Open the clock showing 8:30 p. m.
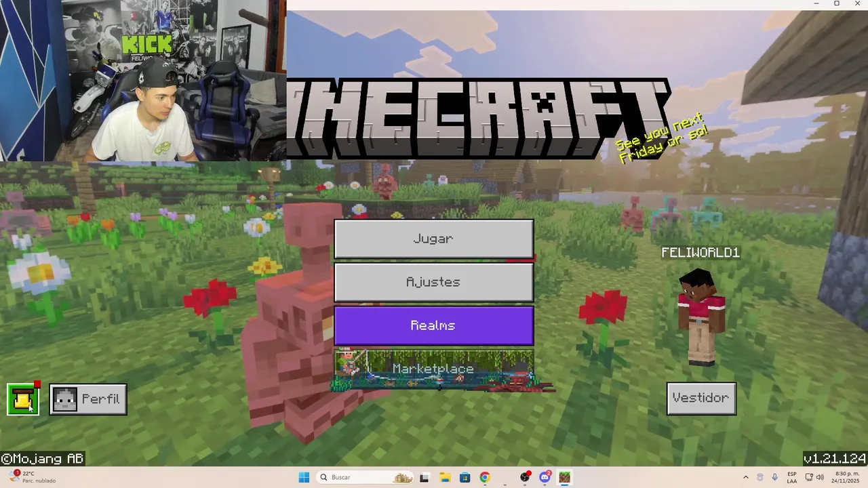Image resolution: width=868 pixels, height=488 pixels. 847,477
